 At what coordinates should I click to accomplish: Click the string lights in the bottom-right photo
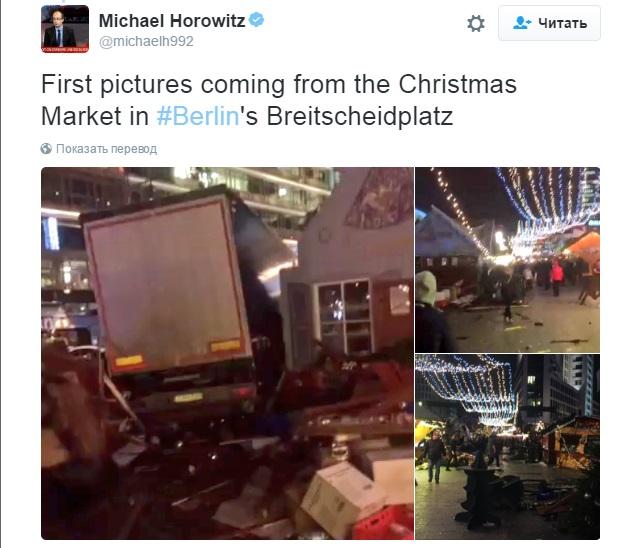pos(466,387)
